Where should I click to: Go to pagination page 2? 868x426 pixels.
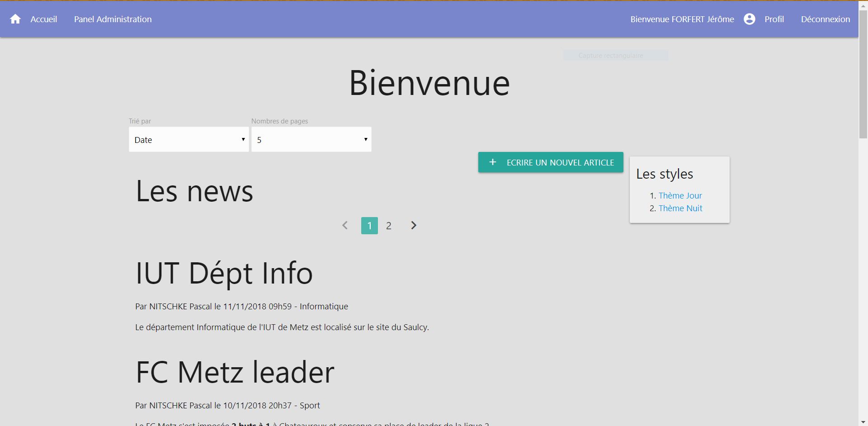(x=389, y=226)
